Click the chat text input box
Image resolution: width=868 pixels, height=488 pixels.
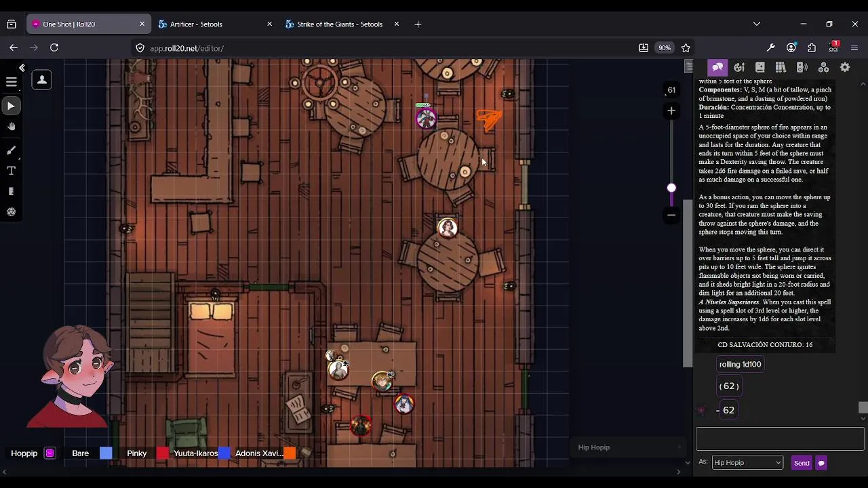pyautogui.click(x=780, y=439)
